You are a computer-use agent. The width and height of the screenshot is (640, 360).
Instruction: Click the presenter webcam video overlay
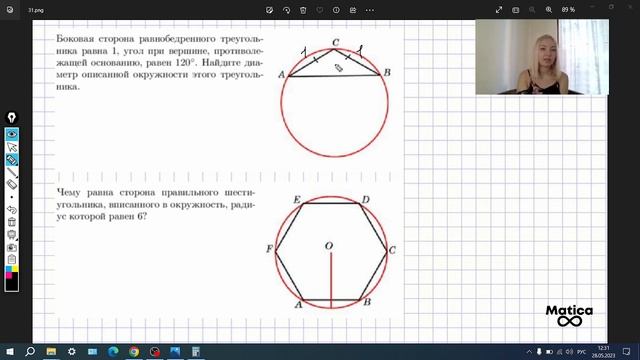click(542, 57)
